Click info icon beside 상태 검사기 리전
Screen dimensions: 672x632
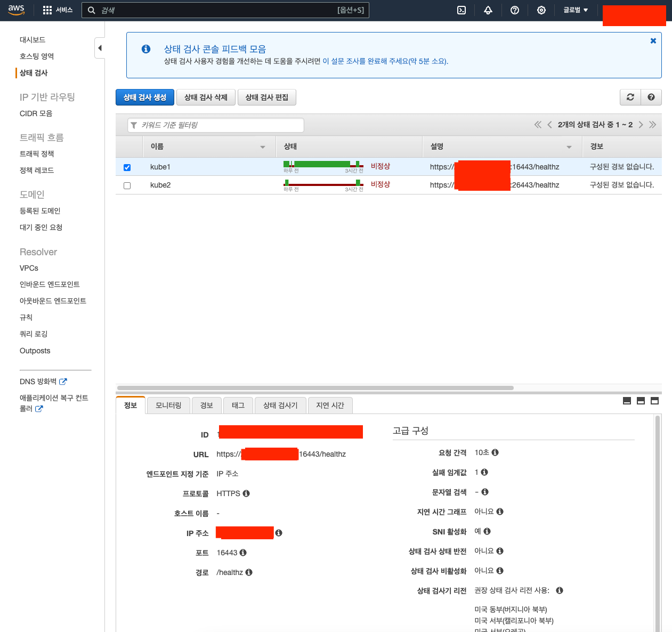(560, 590)
